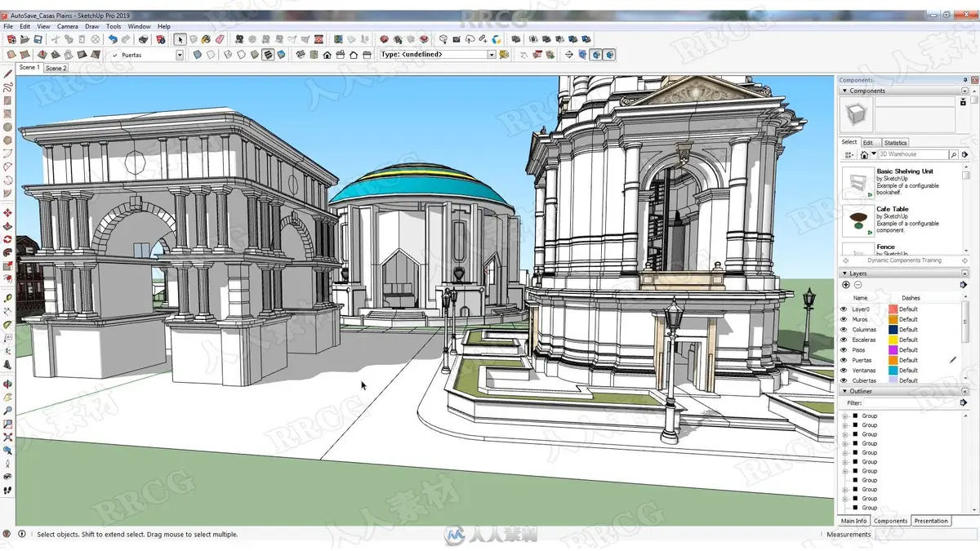Select the Move tool in left toolbar
Screen dimensions: 980x551
pos(8,212)
